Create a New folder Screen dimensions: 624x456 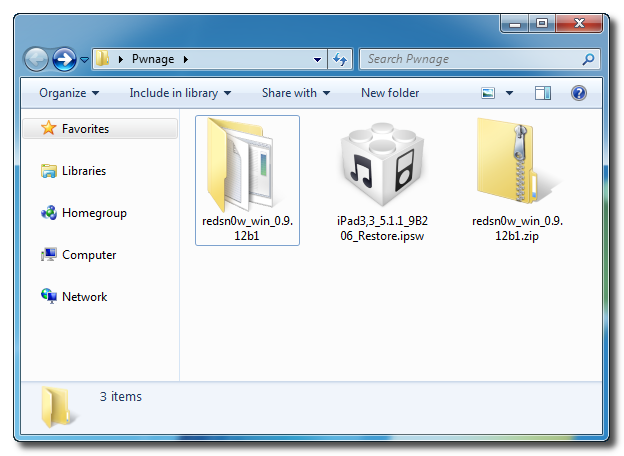[390, 93]
